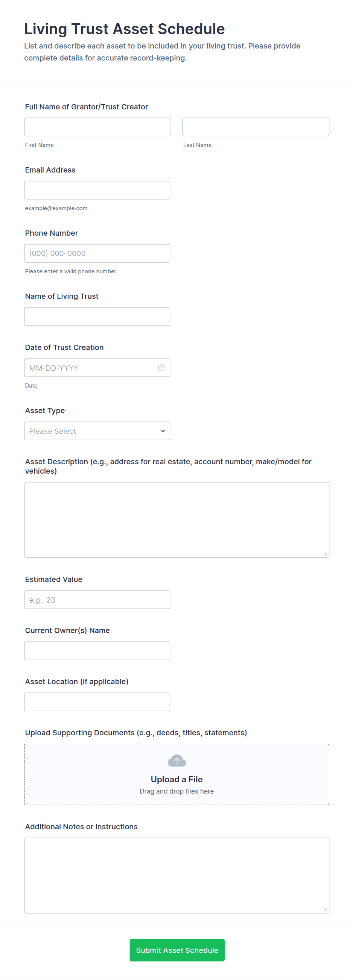Focus the Estimated Value field
The height and width of the screenshot is (980, 350).
tap(97, 600)
